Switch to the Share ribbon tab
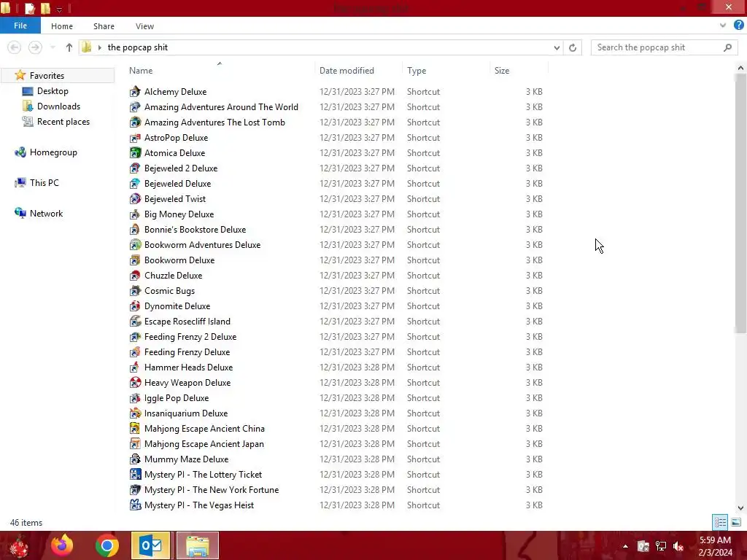This screenshot has height=560, width=747. pos(104,26)
